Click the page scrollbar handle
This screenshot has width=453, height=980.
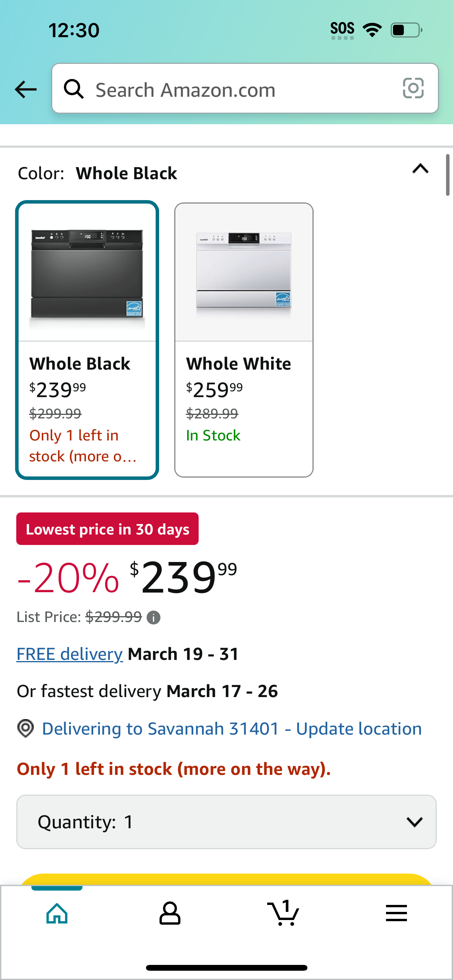(x=448, y=175)
